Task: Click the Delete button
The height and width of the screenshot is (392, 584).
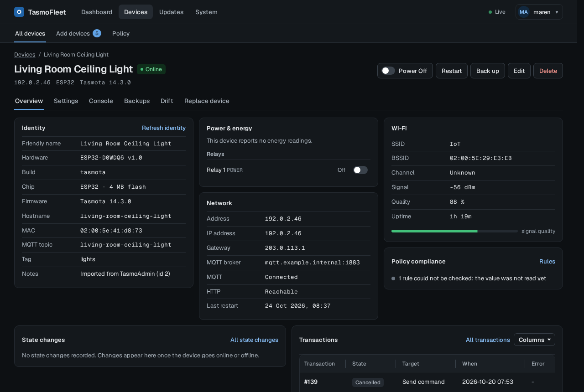Action: (x=548, y=71)
